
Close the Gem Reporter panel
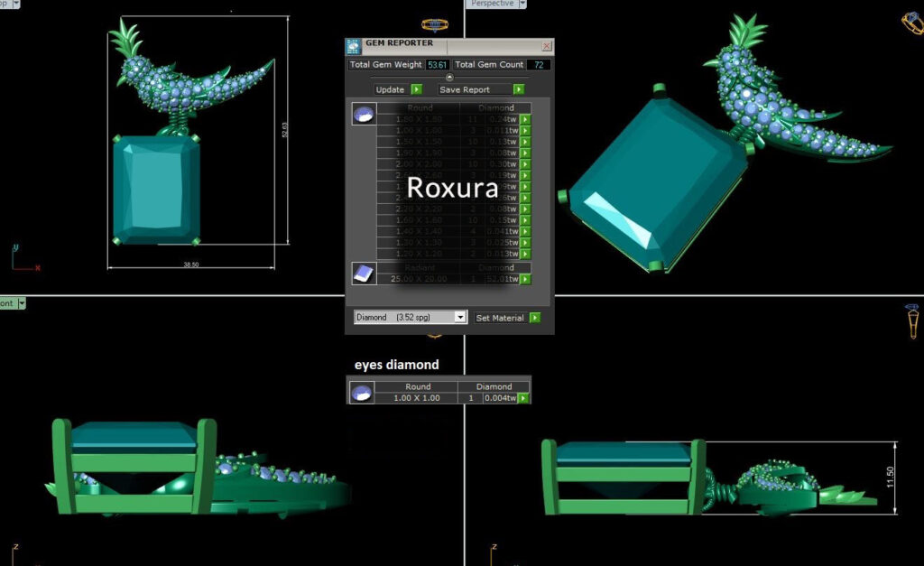[546, 45]
